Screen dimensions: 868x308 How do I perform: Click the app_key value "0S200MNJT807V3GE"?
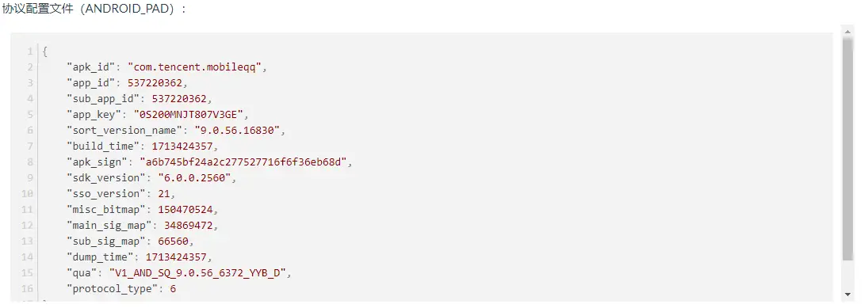click(188, 115)
